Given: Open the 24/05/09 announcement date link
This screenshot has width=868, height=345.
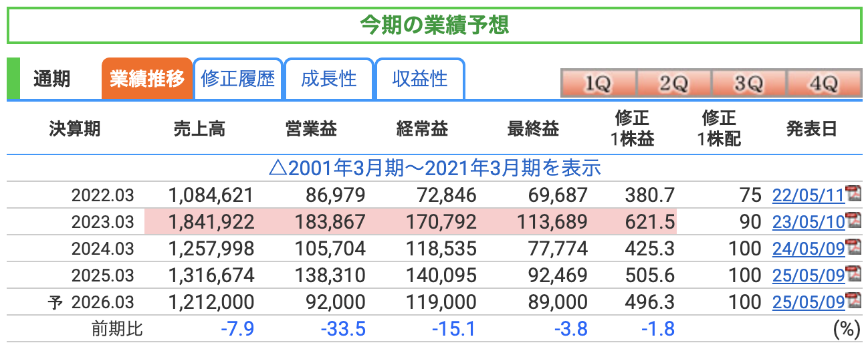Looking at the screenshot, I should pyautogui.click(x=808, y=249).
